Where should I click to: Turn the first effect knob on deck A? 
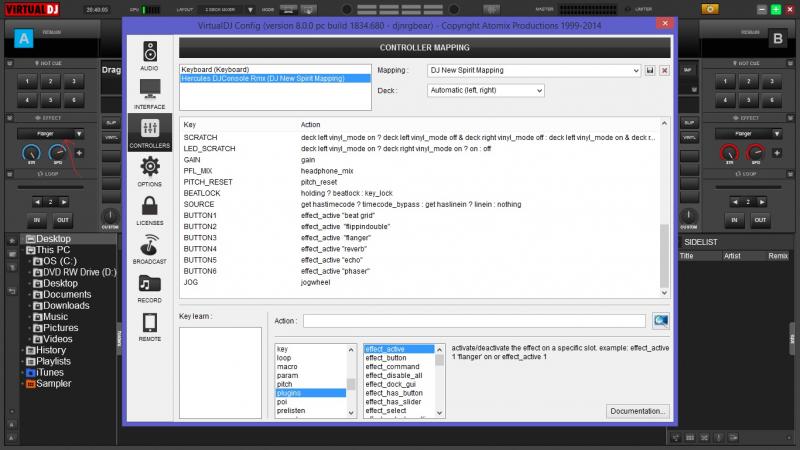(31, 153)
